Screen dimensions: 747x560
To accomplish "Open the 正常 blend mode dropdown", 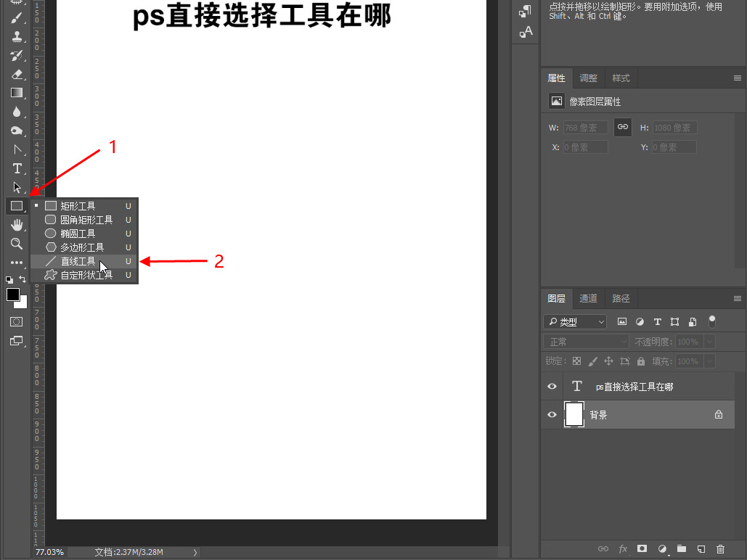I will pyautogui.click(x=587, y=342).
